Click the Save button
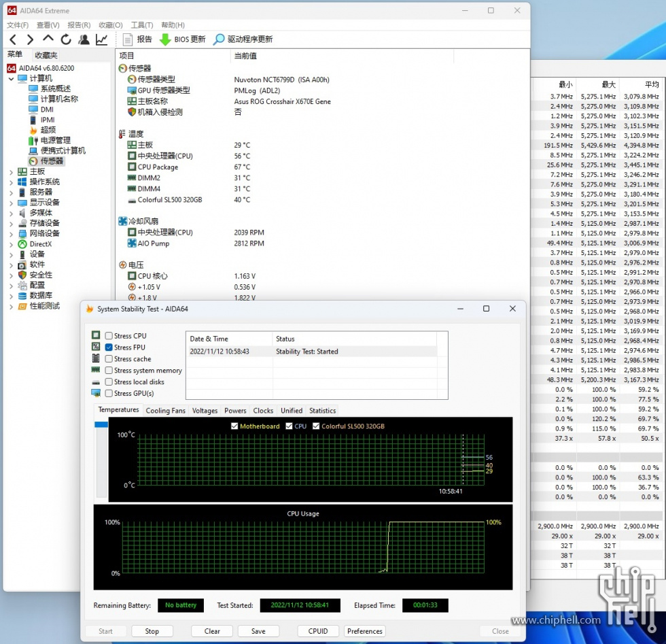Screen dimensions: 666x644 pos(258,631)
